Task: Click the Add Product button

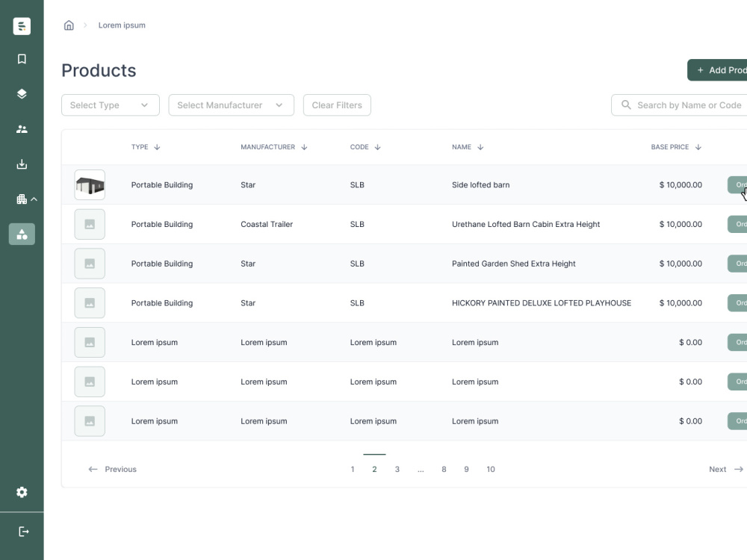Action: pos(717,70)
